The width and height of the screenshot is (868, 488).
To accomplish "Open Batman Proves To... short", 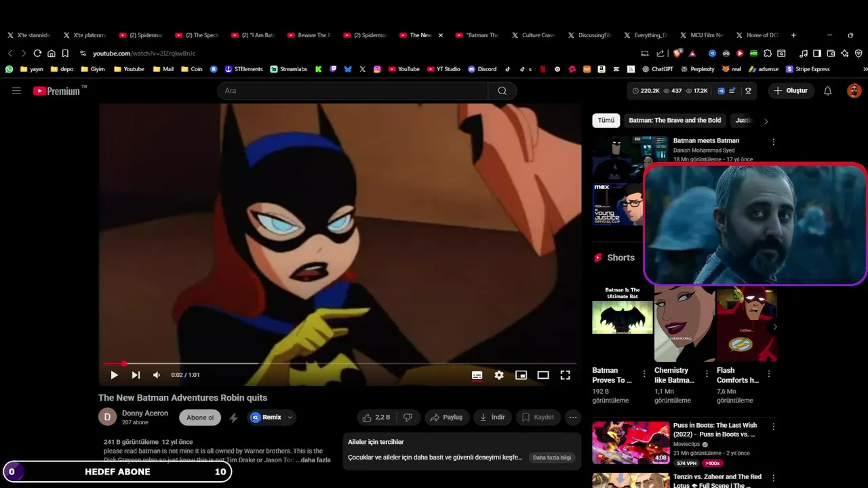I will (x=622, y=324).
